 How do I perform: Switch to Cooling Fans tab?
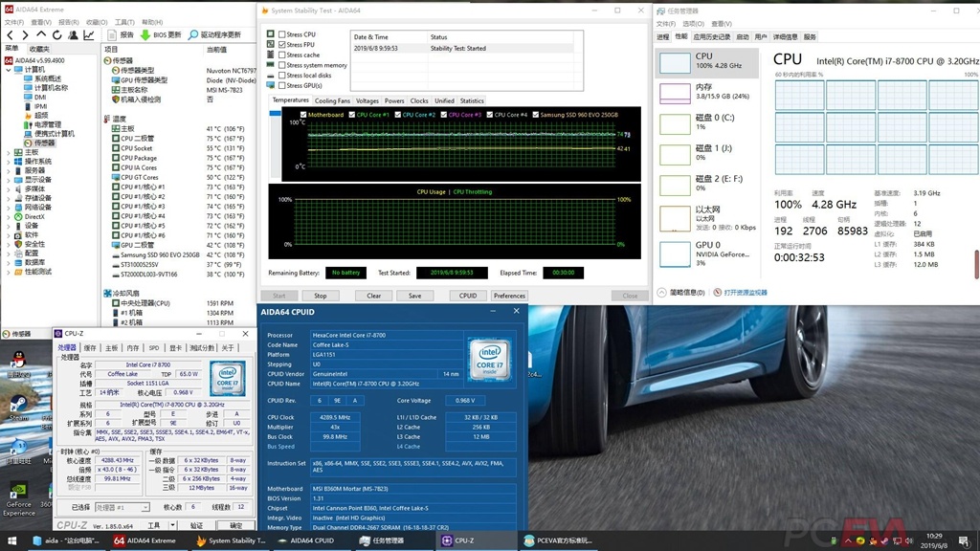tap(332, 100)
